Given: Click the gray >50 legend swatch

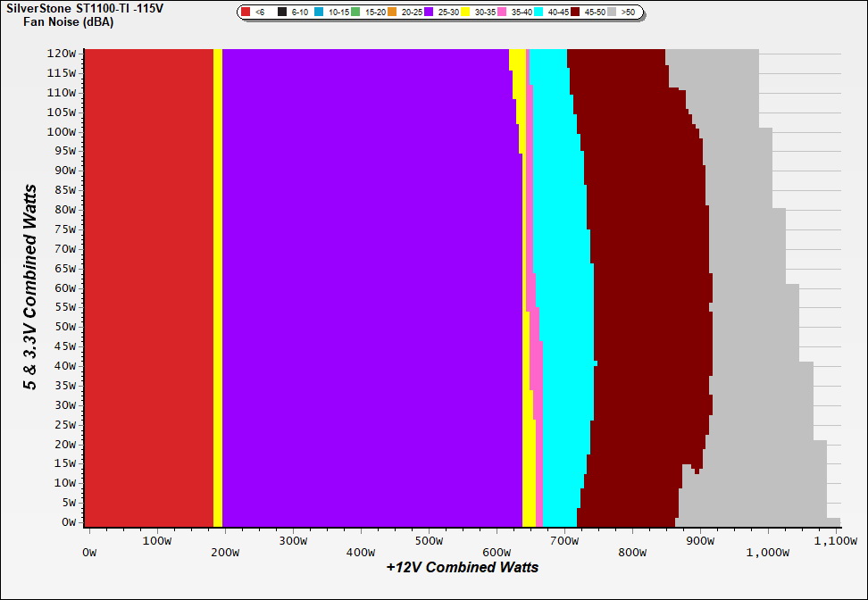Looking at the screenshot, I should pos(613,12).
